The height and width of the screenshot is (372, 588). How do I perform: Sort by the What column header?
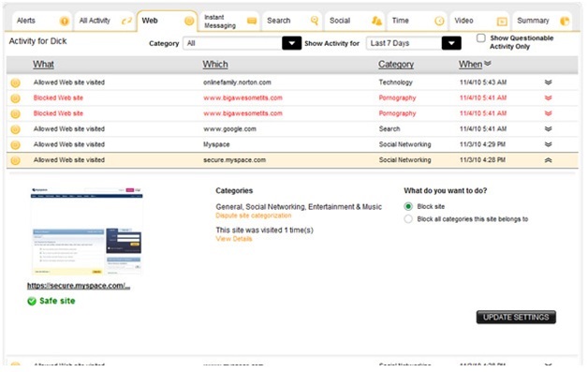click(x=43, y=65)
